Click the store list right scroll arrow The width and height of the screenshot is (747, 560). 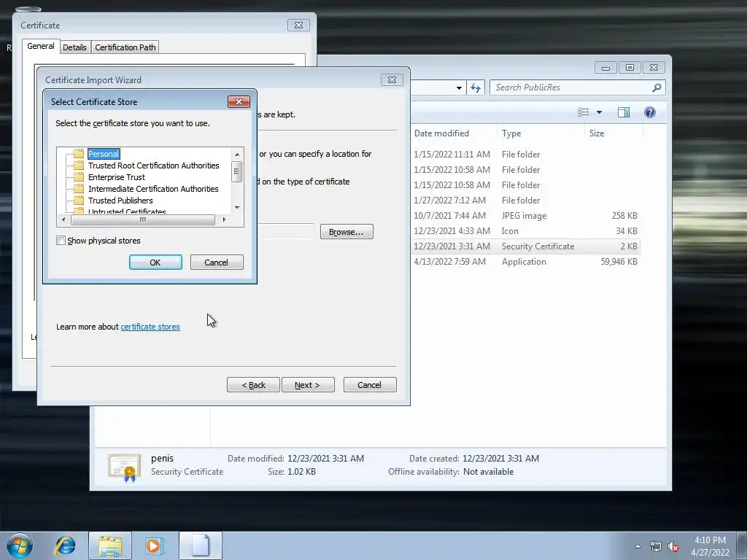[224, 219]
